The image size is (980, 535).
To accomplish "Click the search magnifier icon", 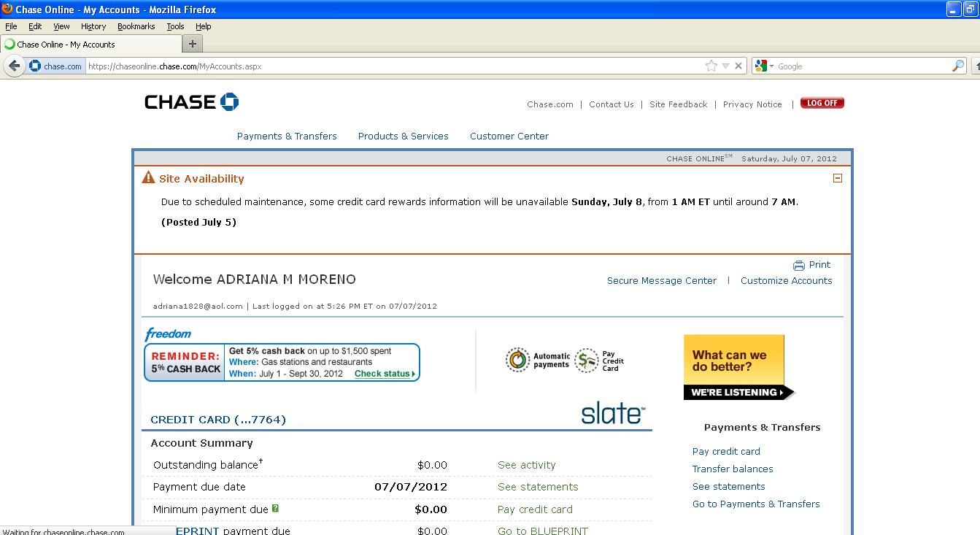I will (958, 66).
